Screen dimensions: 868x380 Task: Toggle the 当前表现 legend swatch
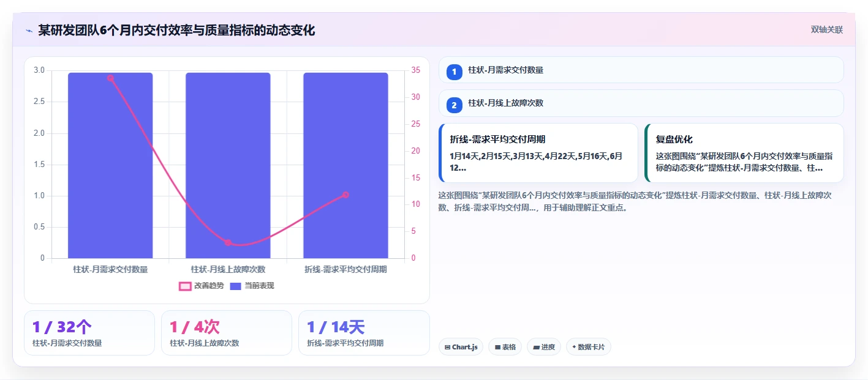[236, 286]
